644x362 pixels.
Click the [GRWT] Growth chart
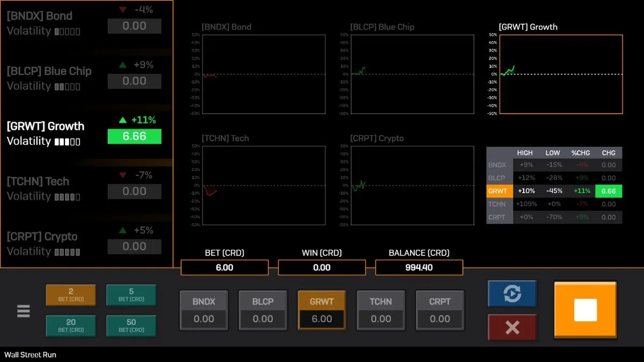pos(561,74)
